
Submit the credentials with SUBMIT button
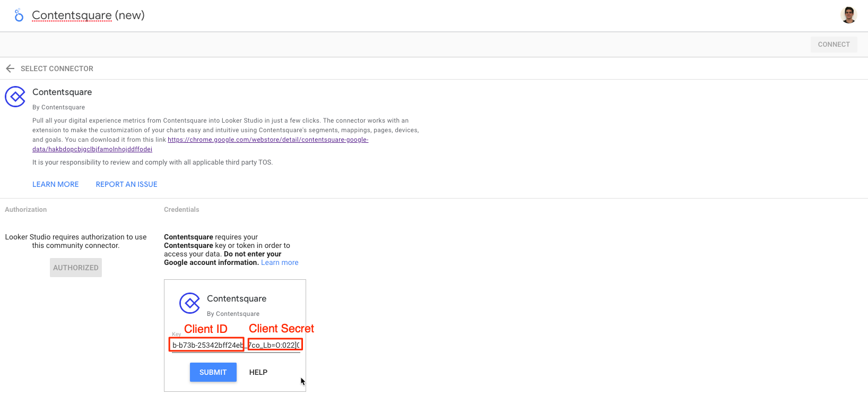click(213, 372)
